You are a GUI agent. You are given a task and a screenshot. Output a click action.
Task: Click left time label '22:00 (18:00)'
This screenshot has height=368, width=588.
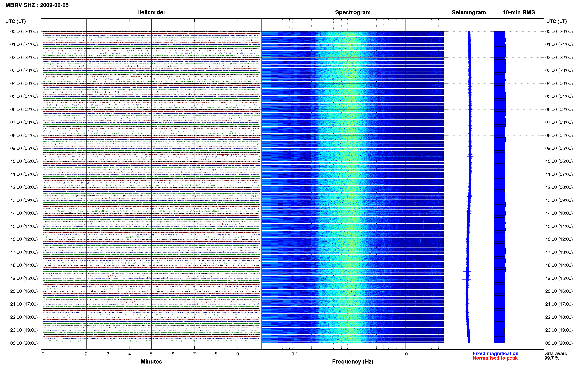(x=24, y=317)
